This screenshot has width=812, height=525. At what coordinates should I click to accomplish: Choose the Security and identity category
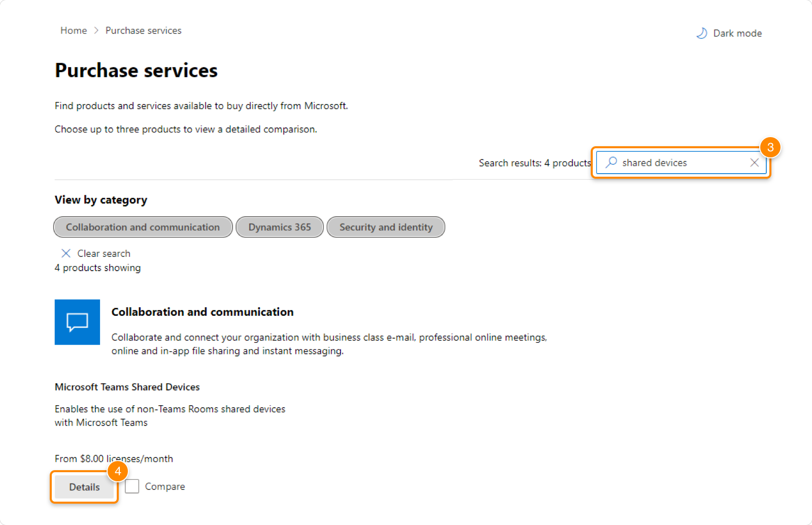[386, 227]
